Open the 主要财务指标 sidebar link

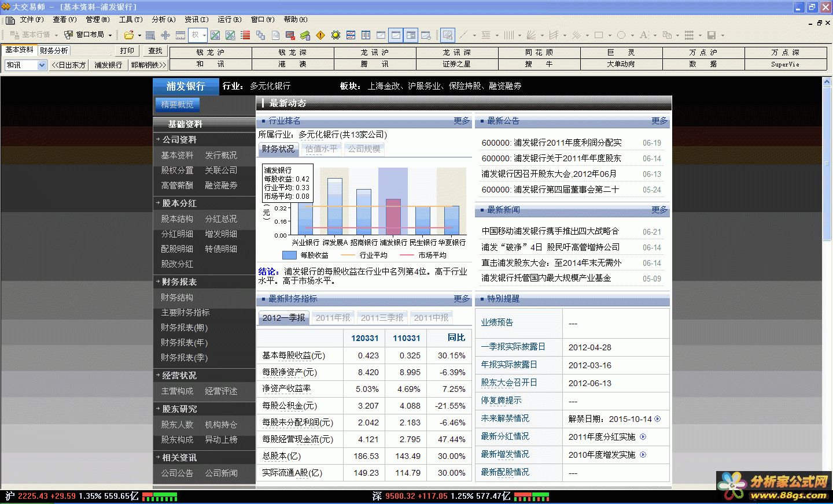click(185, 313)
